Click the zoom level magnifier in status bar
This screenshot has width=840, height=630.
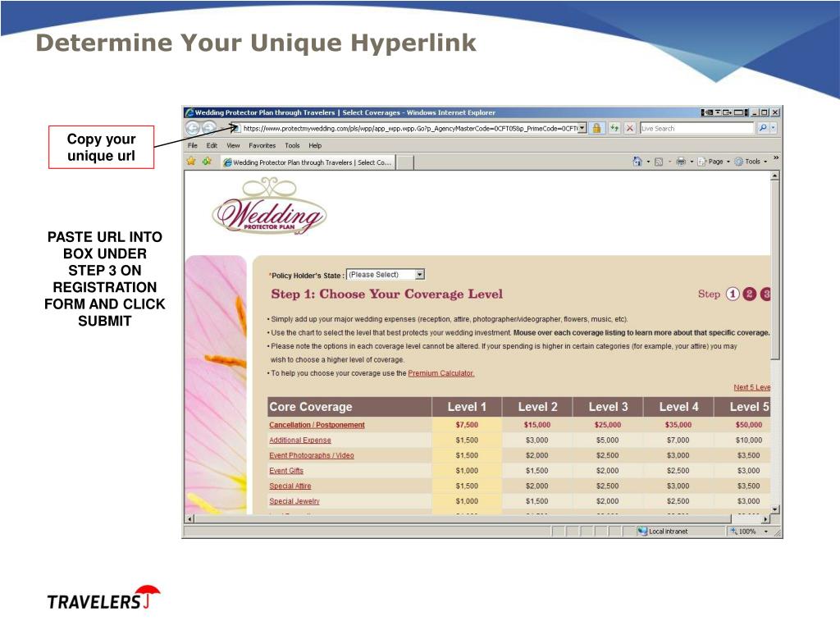click(x=733, y=531)
